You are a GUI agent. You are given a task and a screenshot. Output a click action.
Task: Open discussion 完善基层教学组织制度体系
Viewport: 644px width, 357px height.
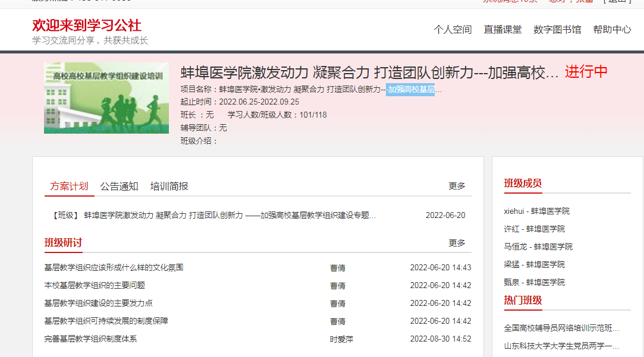click(x=90, y=339)
